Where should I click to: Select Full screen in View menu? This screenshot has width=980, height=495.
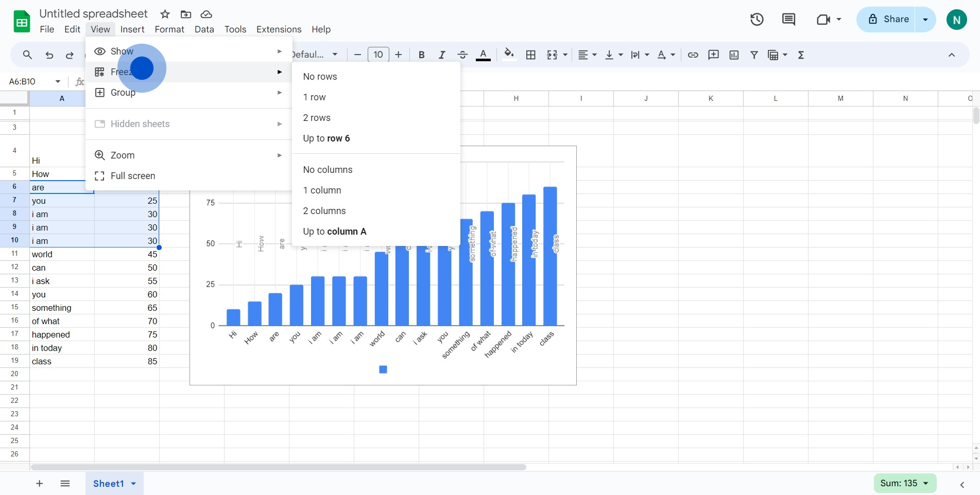pyautogui.click(x=133, y=176)
